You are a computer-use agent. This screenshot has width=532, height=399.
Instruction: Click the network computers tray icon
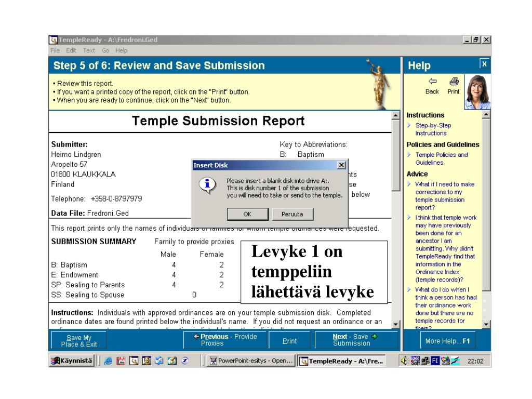(425, 361)
